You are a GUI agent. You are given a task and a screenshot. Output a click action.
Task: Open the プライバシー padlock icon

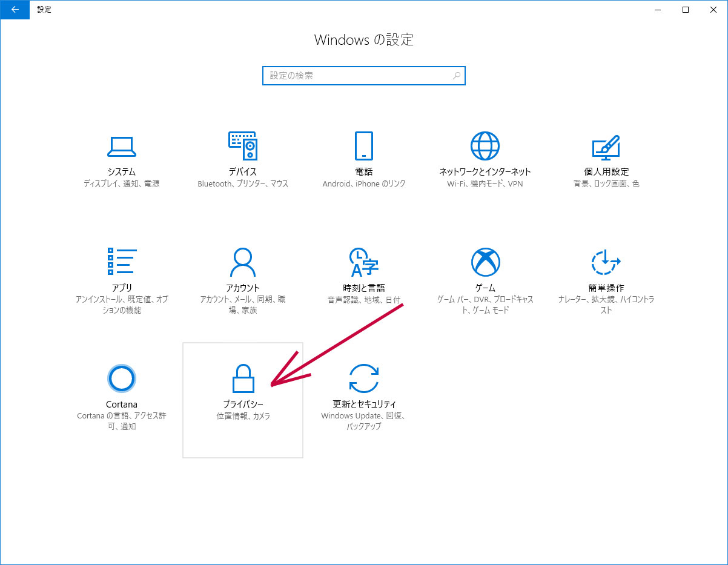[x=243, y=378]
